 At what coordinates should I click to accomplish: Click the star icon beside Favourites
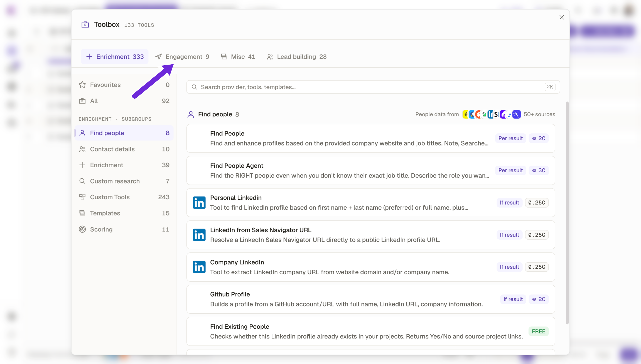click(82, 85)
